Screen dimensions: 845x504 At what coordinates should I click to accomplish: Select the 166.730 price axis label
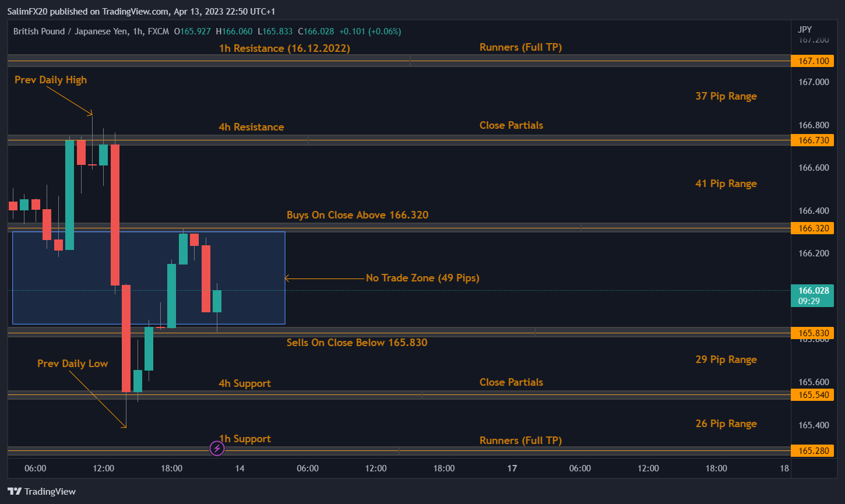coord(812,140)
